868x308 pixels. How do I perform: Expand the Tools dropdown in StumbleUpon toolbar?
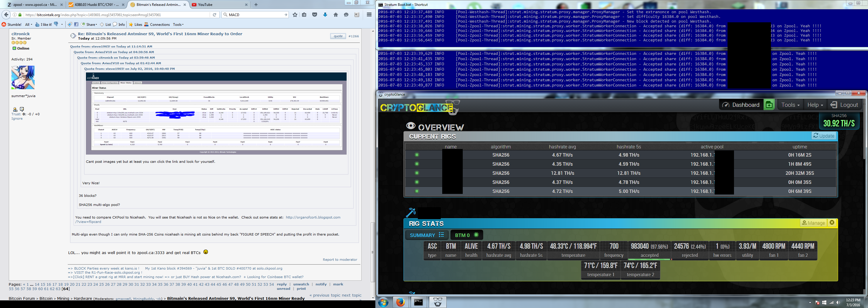(178, 24)
